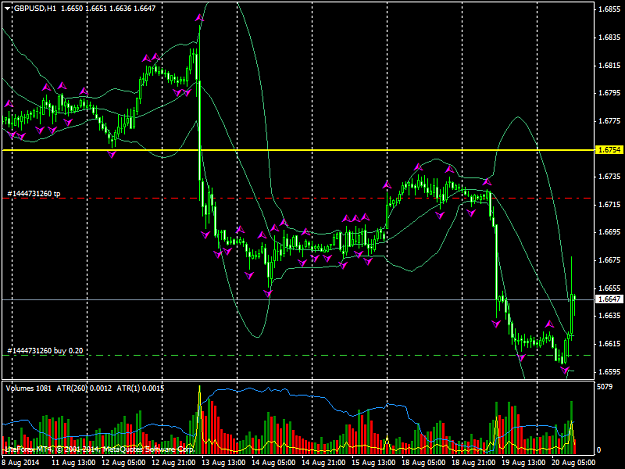Image resolution: width=625 pixels, height=469 pixels.
Task: Click the OHLC values 1.6650 1.6651 1.6636 1.6647
Action: click(108, 8)
